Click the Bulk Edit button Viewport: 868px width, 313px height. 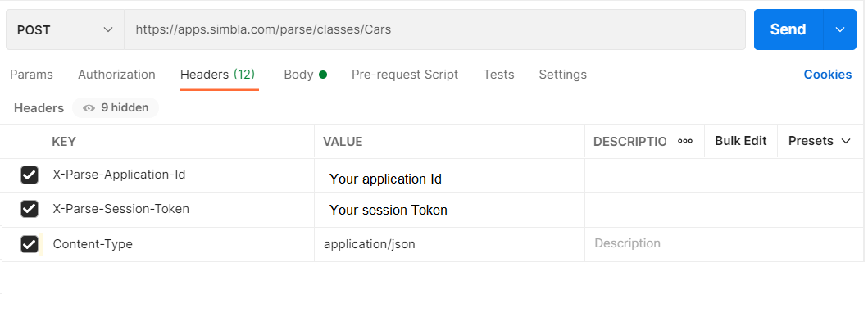(x=741, y=141)
